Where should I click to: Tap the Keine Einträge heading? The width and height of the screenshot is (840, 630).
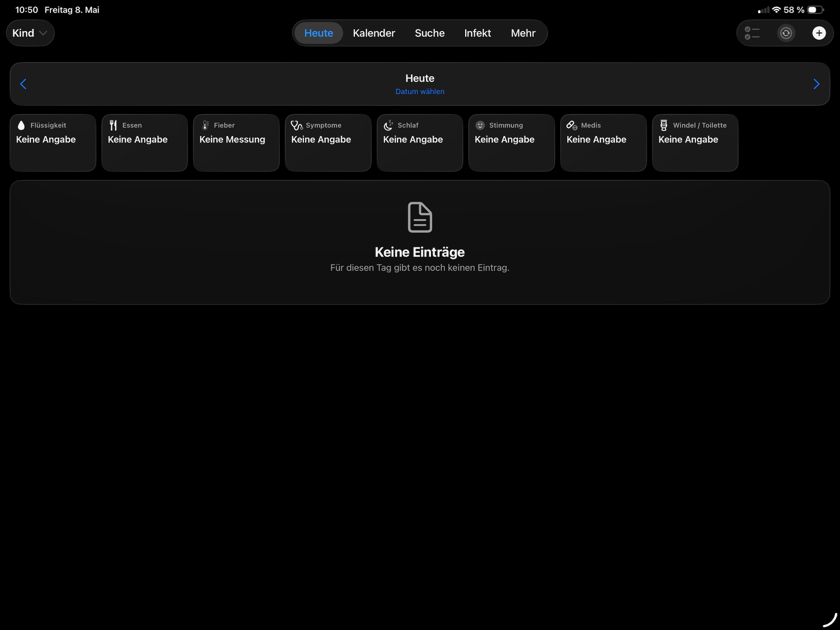[420, 252]
